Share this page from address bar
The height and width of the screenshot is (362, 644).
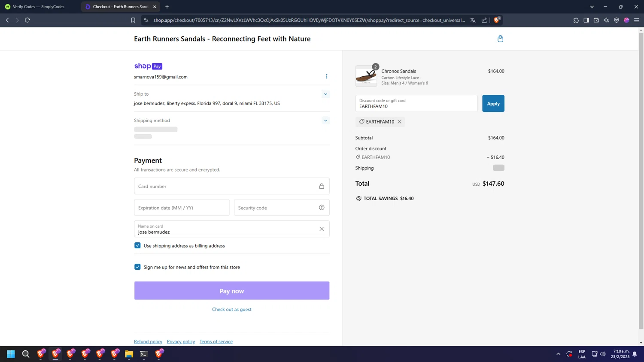pos(484,20)
